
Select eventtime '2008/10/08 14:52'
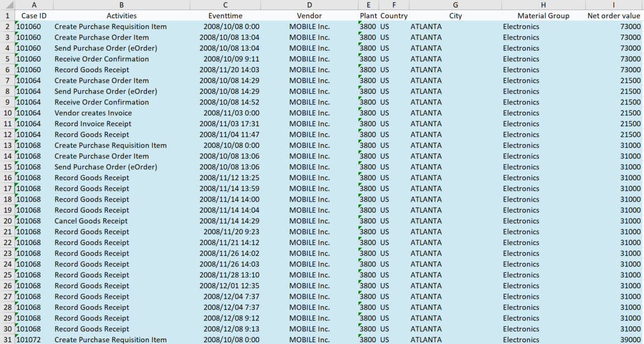tap(225, 102)
